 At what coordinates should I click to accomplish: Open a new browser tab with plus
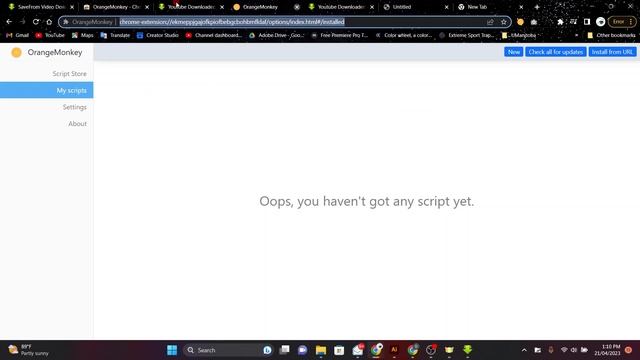[537, 7]
